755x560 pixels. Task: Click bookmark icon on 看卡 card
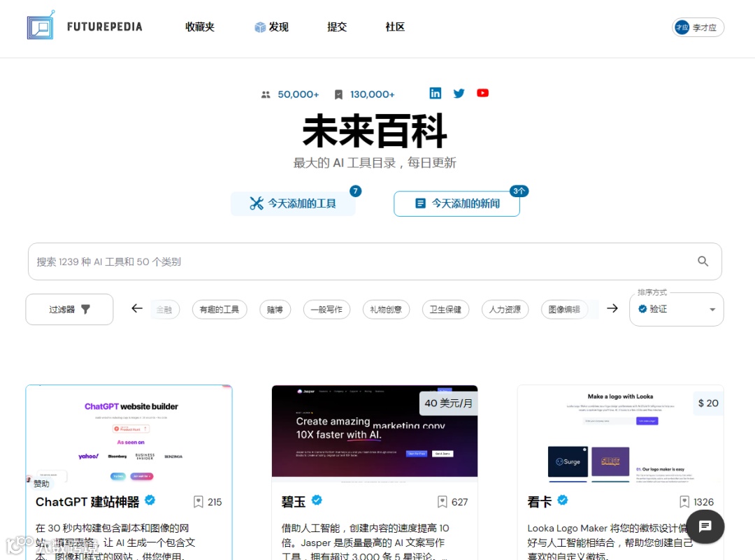tap(684, 502)
